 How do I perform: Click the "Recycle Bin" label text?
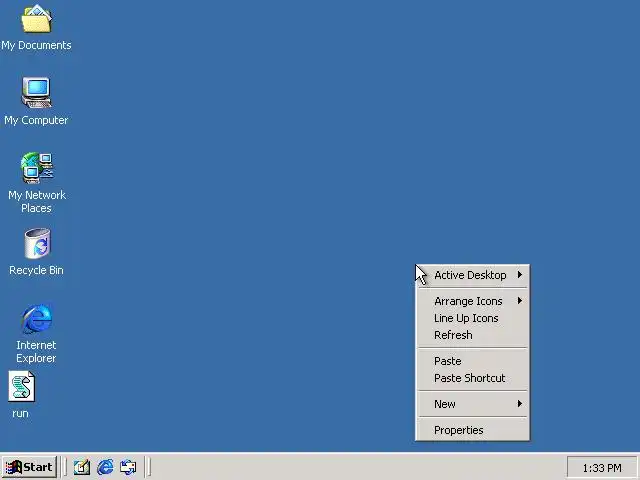tap(36, 270)
